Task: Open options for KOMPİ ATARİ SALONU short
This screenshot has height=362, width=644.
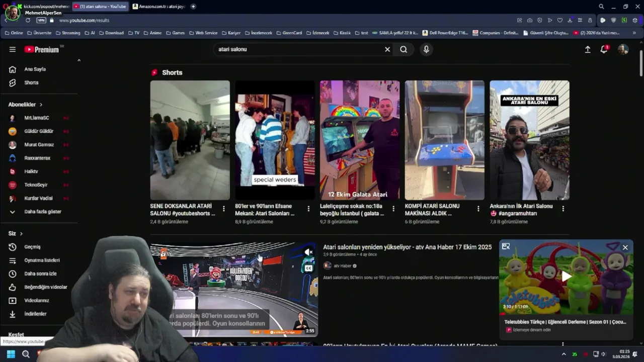Action: pyautogui.click(x=478, y=209)
